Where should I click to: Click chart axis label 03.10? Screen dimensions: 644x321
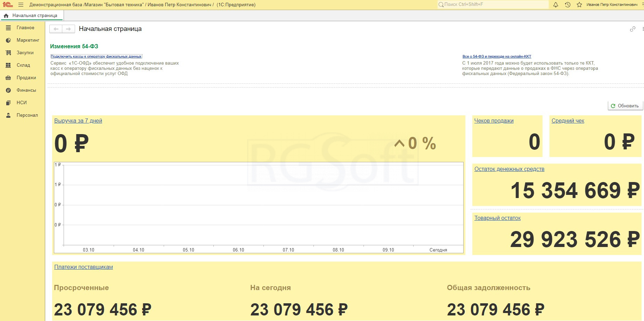89,250
